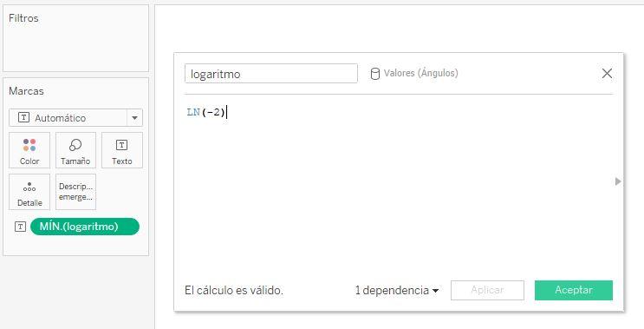Viewport: 644px width, 329px height.
Task: Open the Color marks card
Action: [x=29, y=150]
